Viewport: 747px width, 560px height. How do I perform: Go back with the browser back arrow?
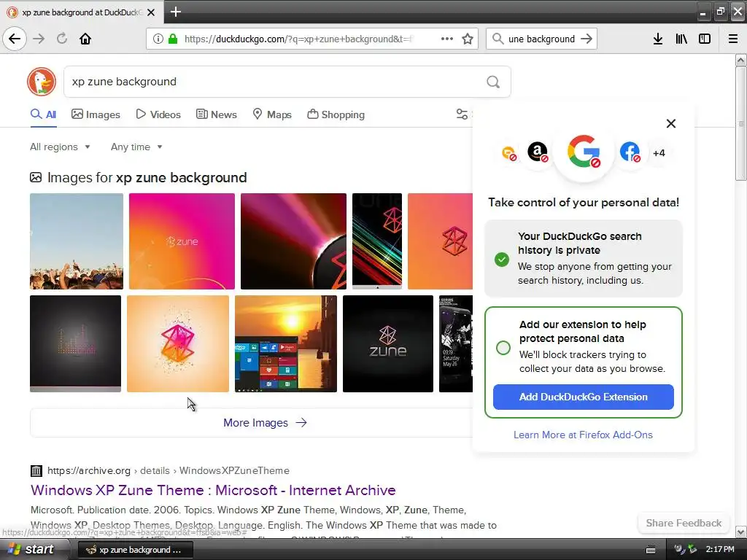pos(15,39)
